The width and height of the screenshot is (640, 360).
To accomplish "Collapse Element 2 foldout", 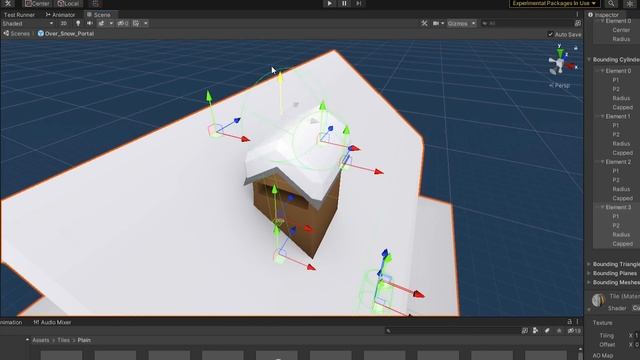I will 602,162.
